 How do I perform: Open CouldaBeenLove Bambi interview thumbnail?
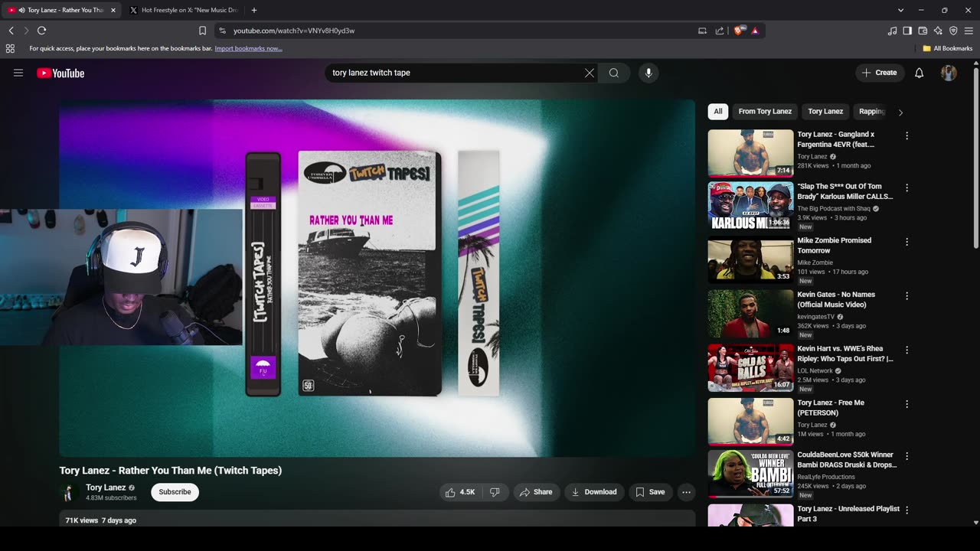[750, 474]
